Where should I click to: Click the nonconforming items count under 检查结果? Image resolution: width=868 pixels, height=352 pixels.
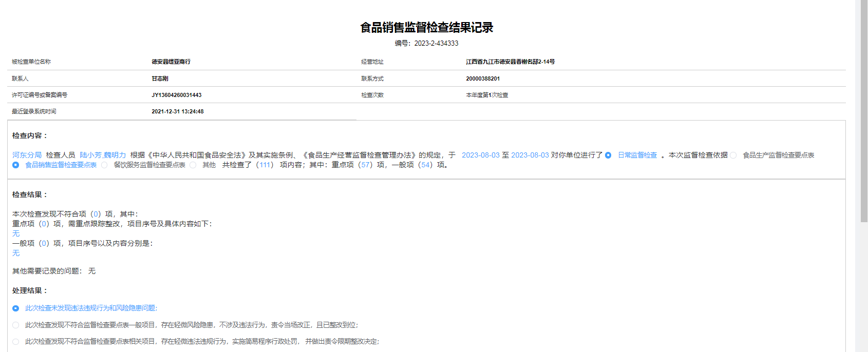pos(96,214)
